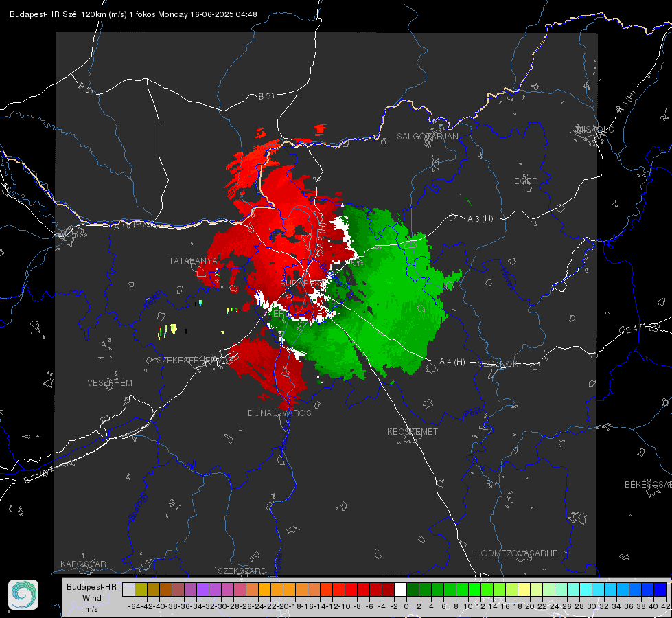
Task: Click the HÓDMEZŐVÁSÁRHELY city label
Action: tap(521, 553)
